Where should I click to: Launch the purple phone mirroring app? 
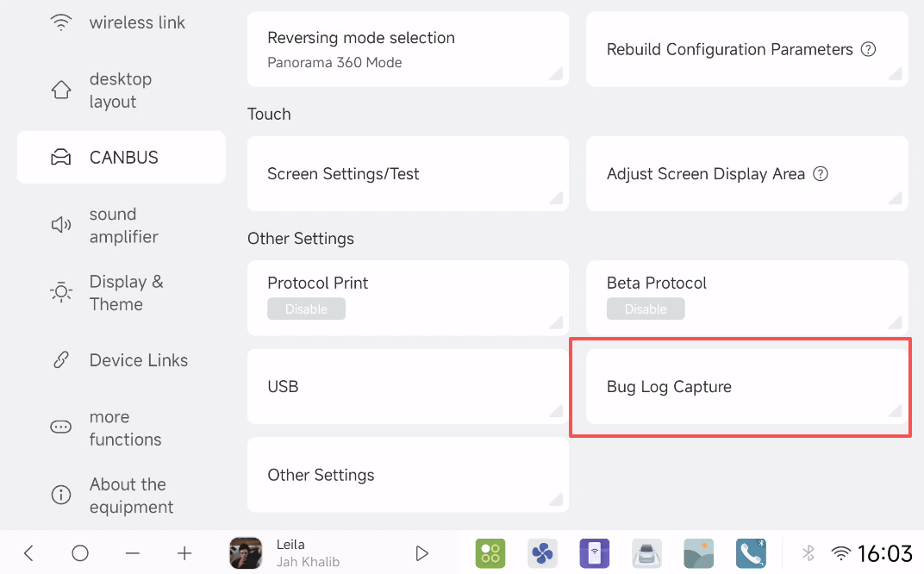pos(595,553)
